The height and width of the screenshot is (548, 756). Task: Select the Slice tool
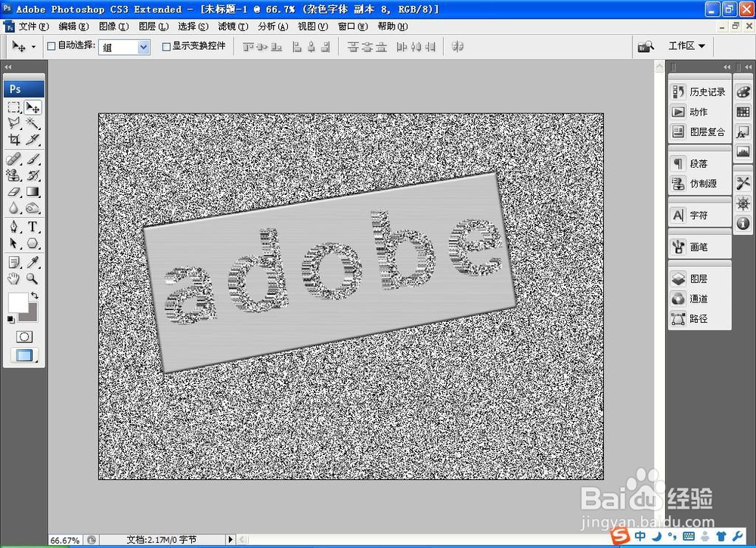(x=33, y=140)
